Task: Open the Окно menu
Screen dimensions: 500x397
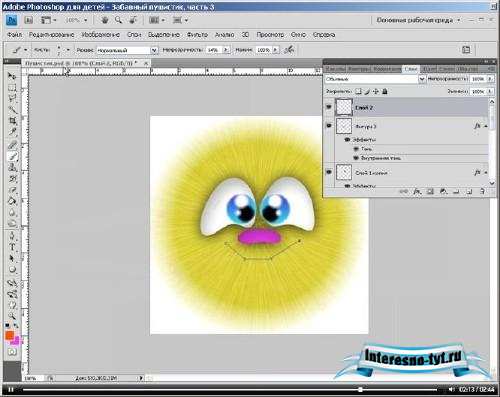Action: pyautogui.click(x=298, y=35)
